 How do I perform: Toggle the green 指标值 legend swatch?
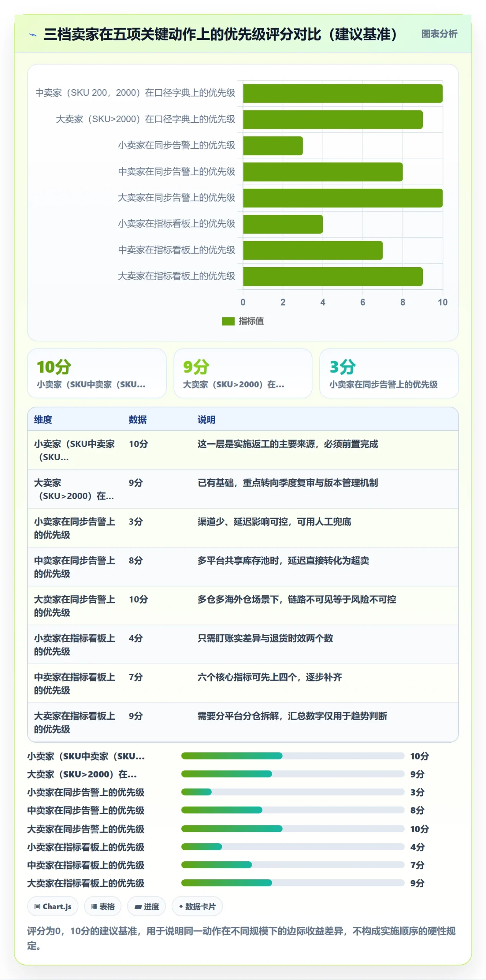pyautogui.click(x=228, y=321)
